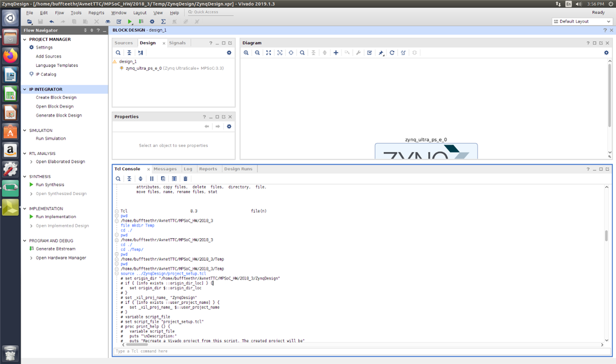Click Create Block Design
Screen dimensions: 616x364
56,98
